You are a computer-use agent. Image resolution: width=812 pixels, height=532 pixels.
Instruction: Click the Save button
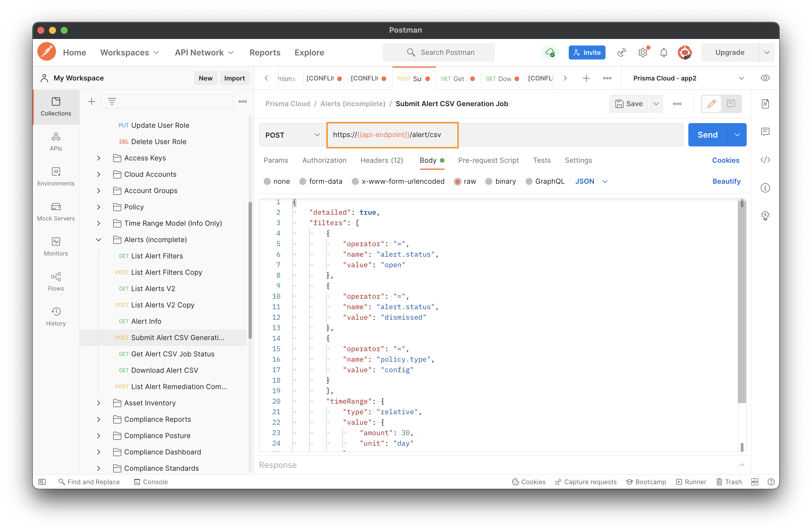629,104
